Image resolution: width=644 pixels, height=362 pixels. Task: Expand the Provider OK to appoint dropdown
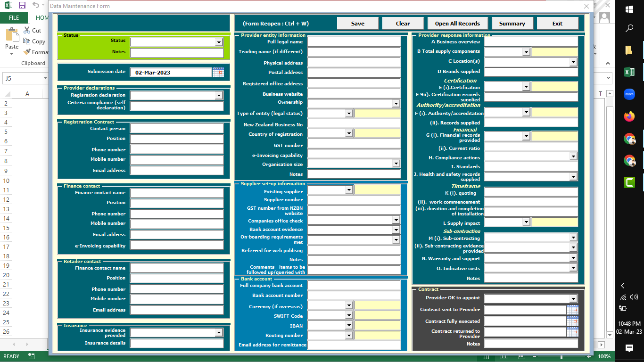pos(573,299)
